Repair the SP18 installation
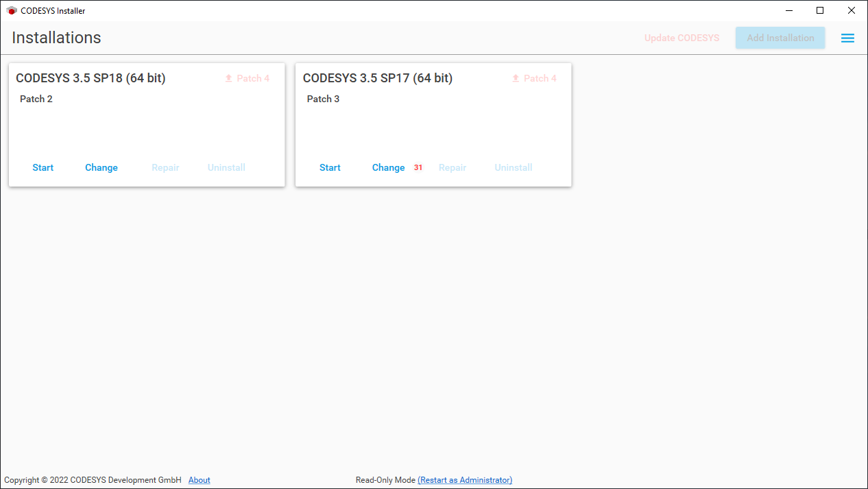The height and width of the screenshot is (489, 868). pos(166,167)
